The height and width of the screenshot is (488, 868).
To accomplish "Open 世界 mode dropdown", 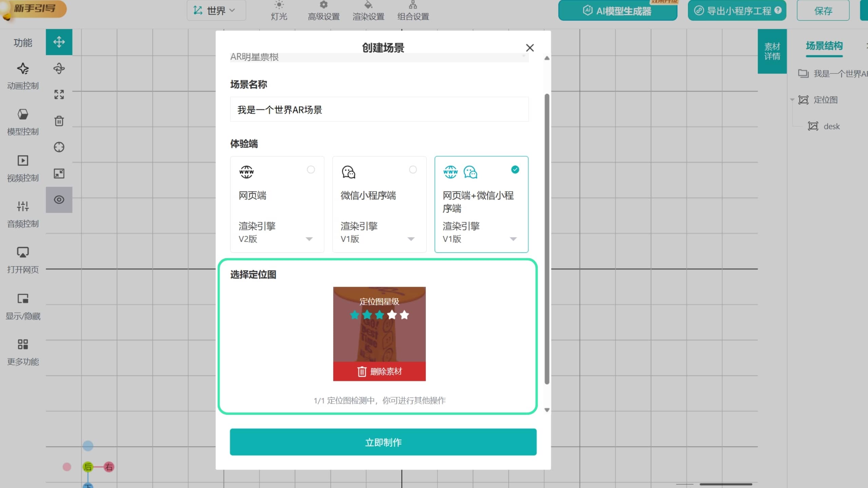I will [216, 11].
